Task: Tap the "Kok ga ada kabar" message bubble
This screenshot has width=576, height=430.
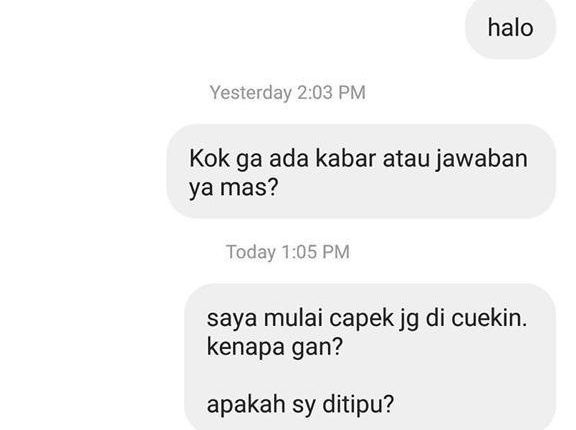Action: [x=361, y=171]
